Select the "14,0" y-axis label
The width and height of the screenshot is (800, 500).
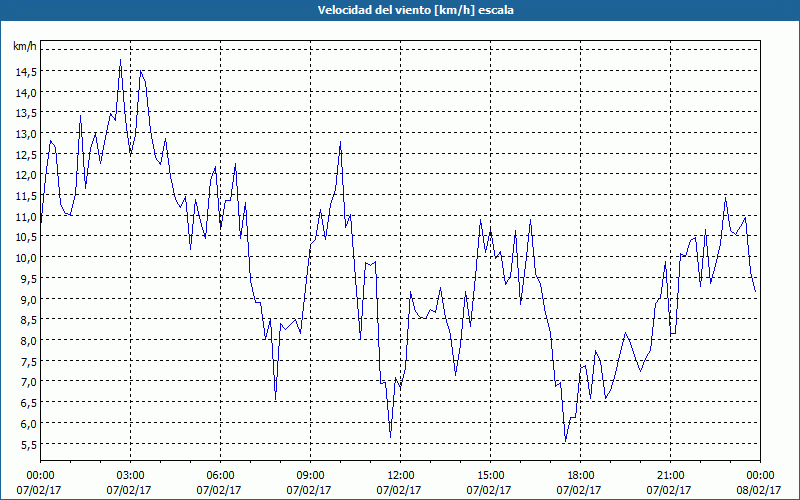point(26,93)
